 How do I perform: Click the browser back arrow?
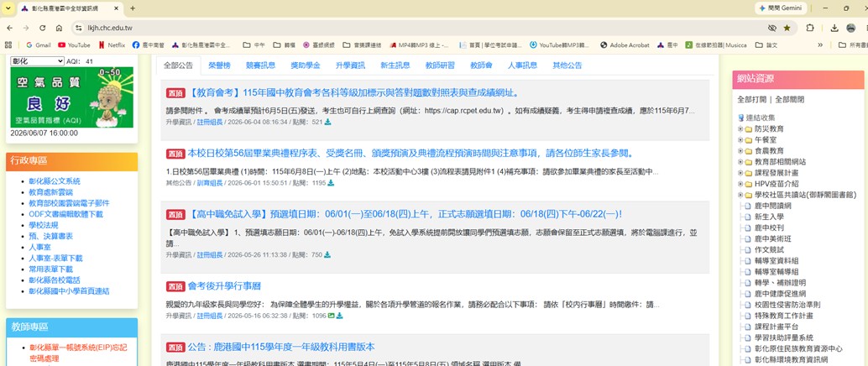pos(9,28)
